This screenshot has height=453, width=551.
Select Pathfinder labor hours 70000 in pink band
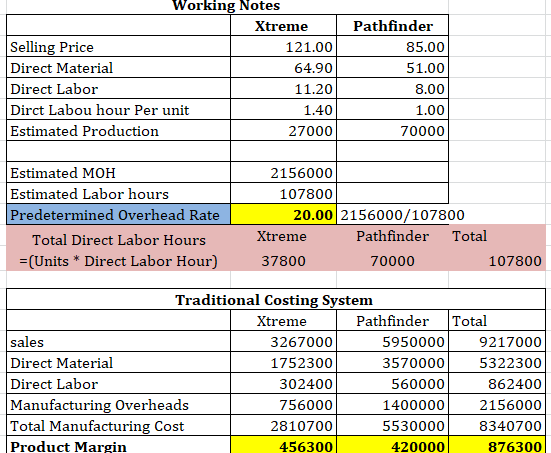[x=392, y=261]
